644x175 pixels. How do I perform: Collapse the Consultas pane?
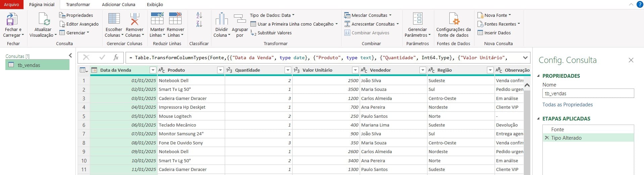pyautogui.click(x=70, y=56)
